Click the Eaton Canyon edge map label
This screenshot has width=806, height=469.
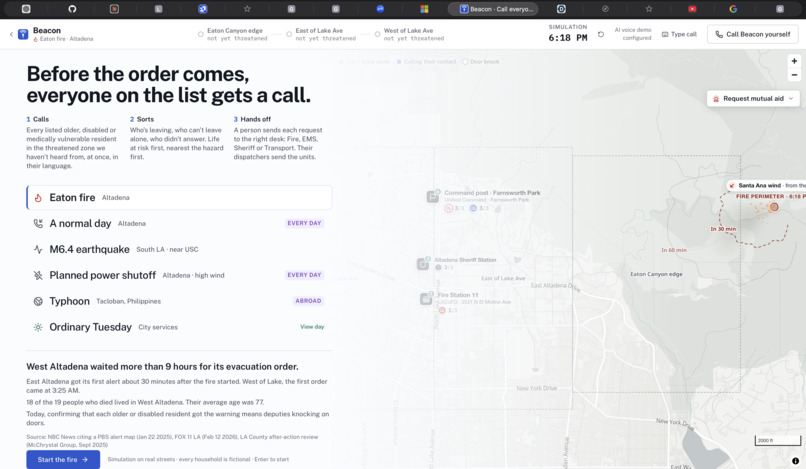656,274
